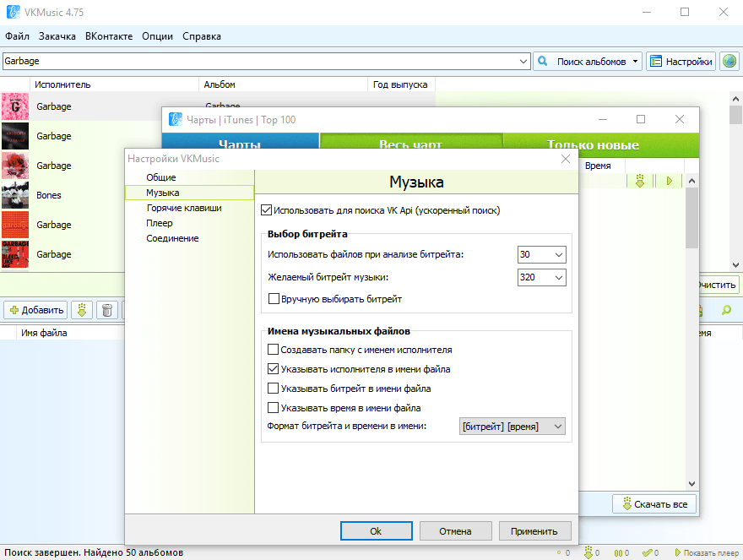The image size is (743, 560).
Task: Click the queued dot icon in the status bar
Action: [559, 553]
